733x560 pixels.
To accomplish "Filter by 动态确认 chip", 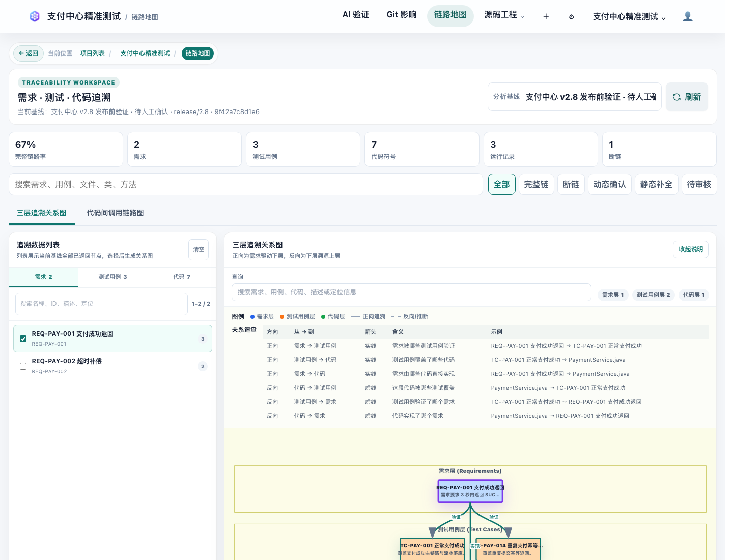I will [610, 184].
